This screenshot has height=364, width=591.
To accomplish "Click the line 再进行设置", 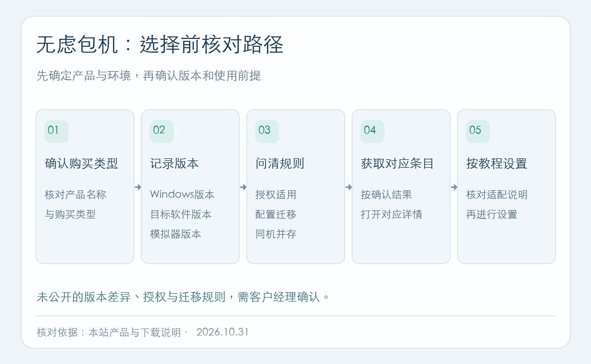I will pos(492,214).
